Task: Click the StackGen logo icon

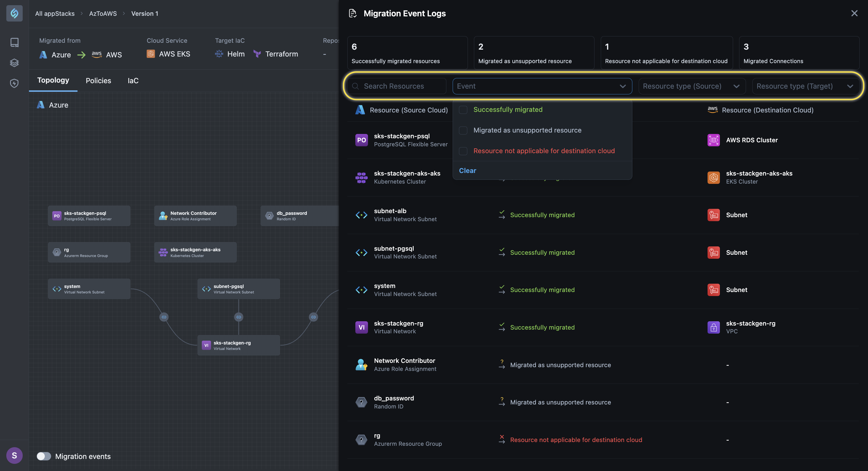Action: pos(14,13)
